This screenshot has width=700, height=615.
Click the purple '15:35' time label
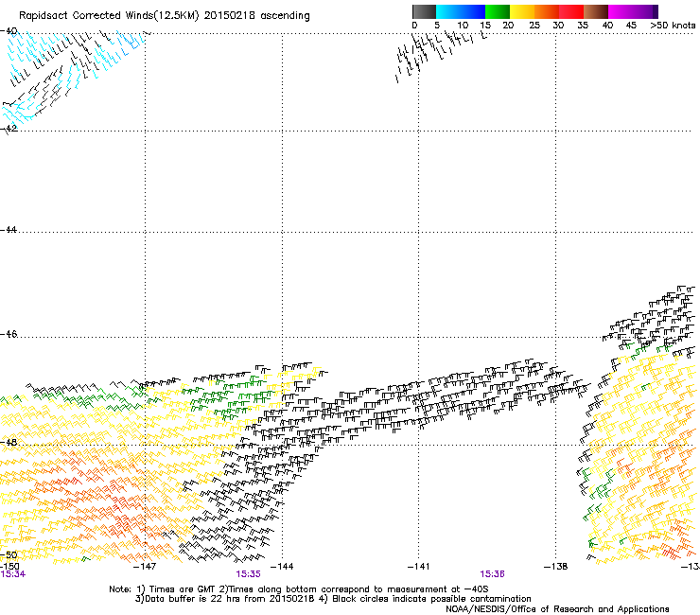pyautogui.click(x=248, y=574)
